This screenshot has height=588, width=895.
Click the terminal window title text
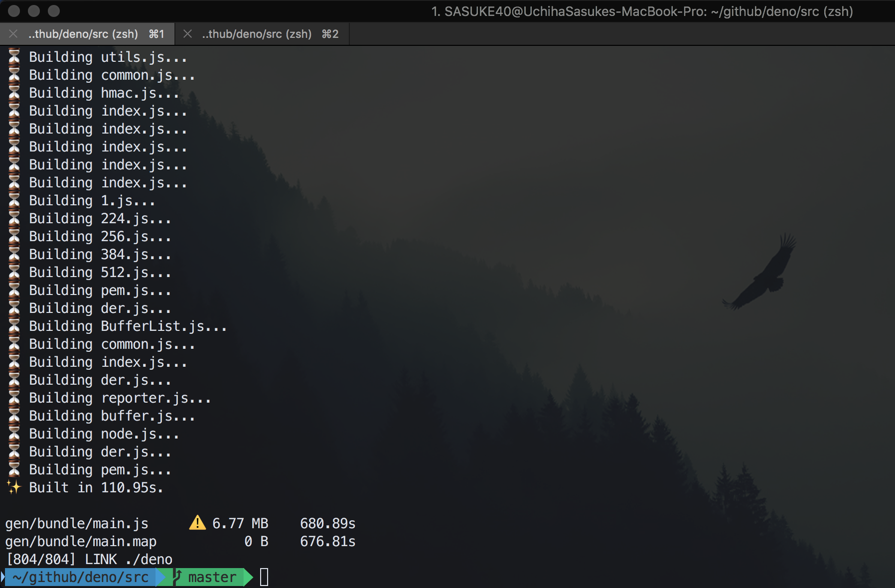642,11
